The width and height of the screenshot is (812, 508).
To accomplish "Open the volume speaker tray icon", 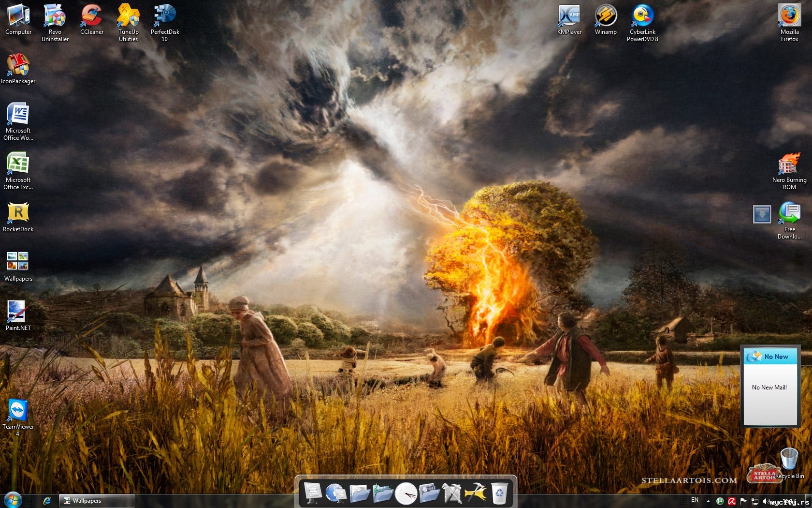I will [x=767, y=501].
